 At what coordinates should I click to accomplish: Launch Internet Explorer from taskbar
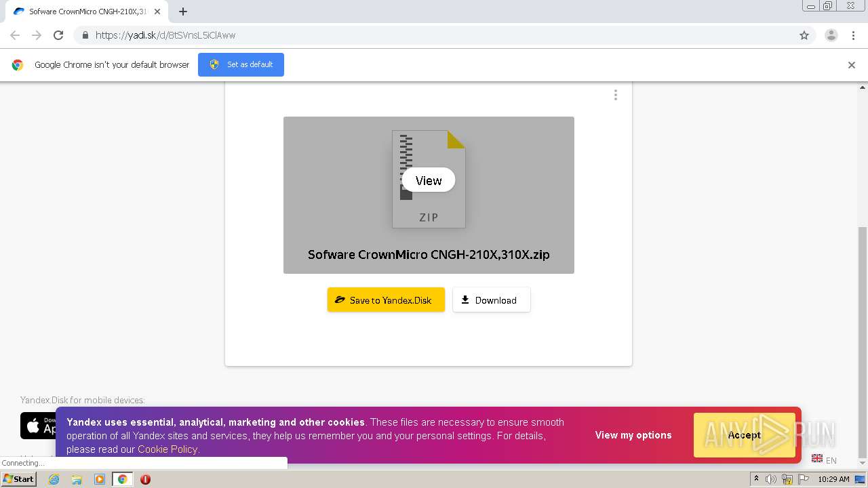(54, 479)
